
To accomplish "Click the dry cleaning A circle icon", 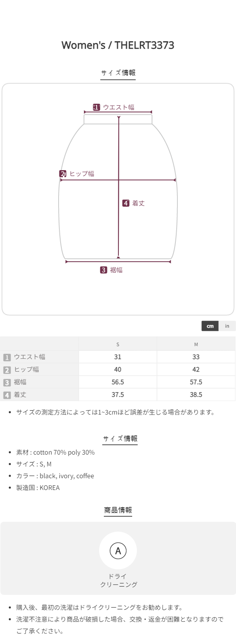I will (x=118, y=551).
